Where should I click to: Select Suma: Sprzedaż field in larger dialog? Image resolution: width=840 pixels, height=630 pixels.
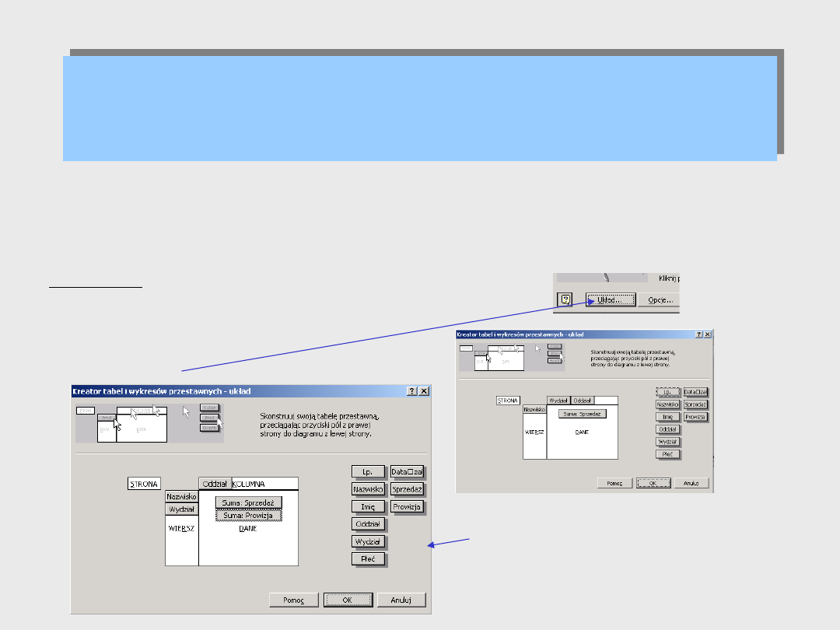[248, 503]
